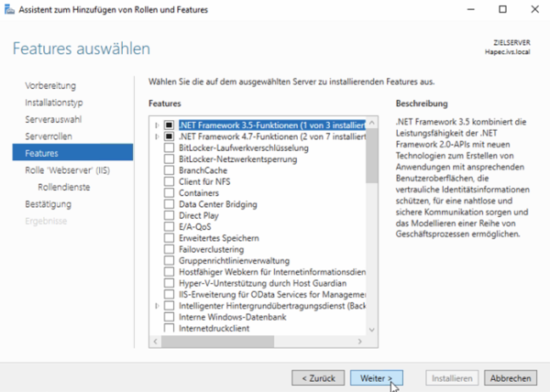Expand .NET Framework 4.7-Funktionen tree node
Image resolution: width=550 pixels, height=392 pixels.
157,136
